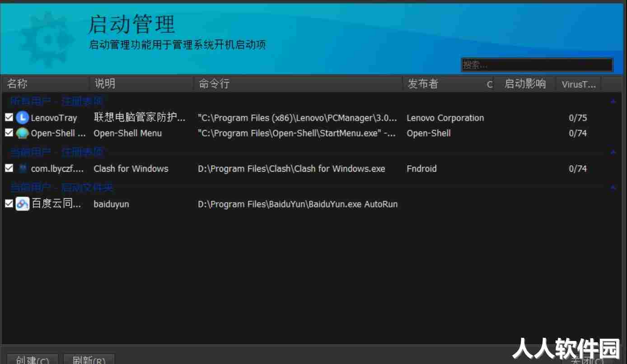Click the BaiduYun.exe AutoRun command line
Screen dimensions: 627x364
298,204
